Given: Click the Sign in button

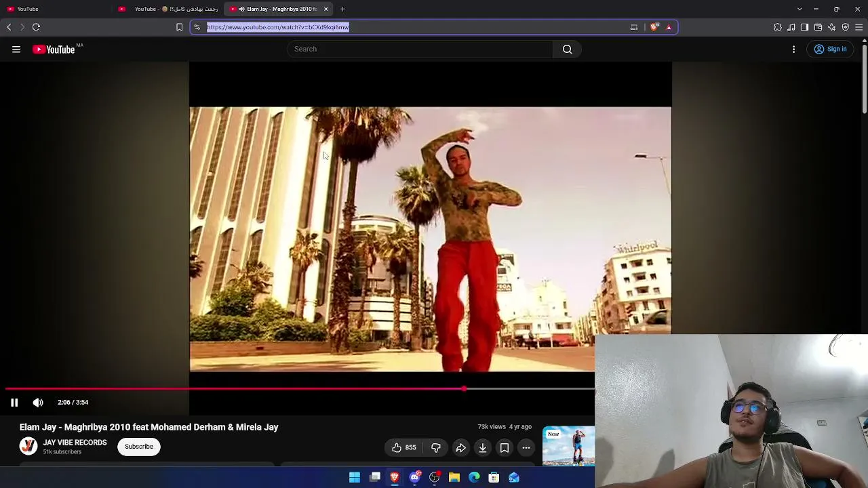Looking at the screenshot, I should (830, 49).
